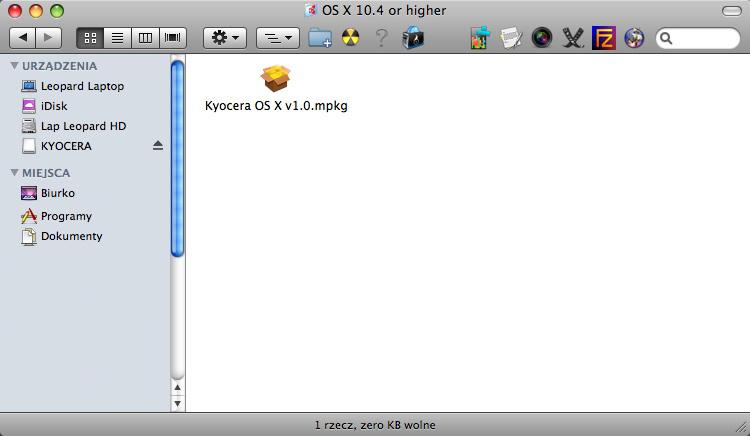Click the window resize grip corner
Image resolution: width=750 pixels, height=436 pixels.
pos(742,428)
